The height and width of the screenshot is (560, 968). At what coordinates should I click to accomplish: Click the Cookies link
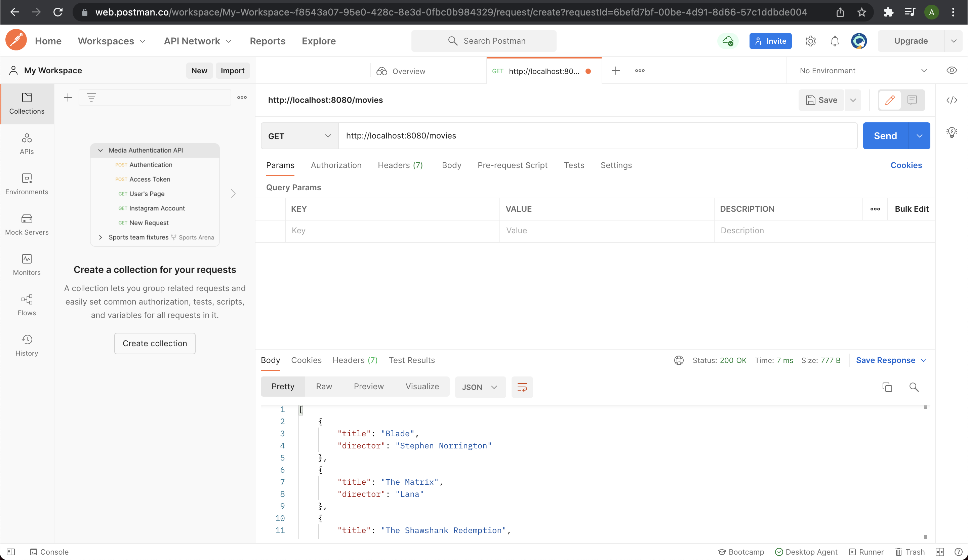point(906,165)
